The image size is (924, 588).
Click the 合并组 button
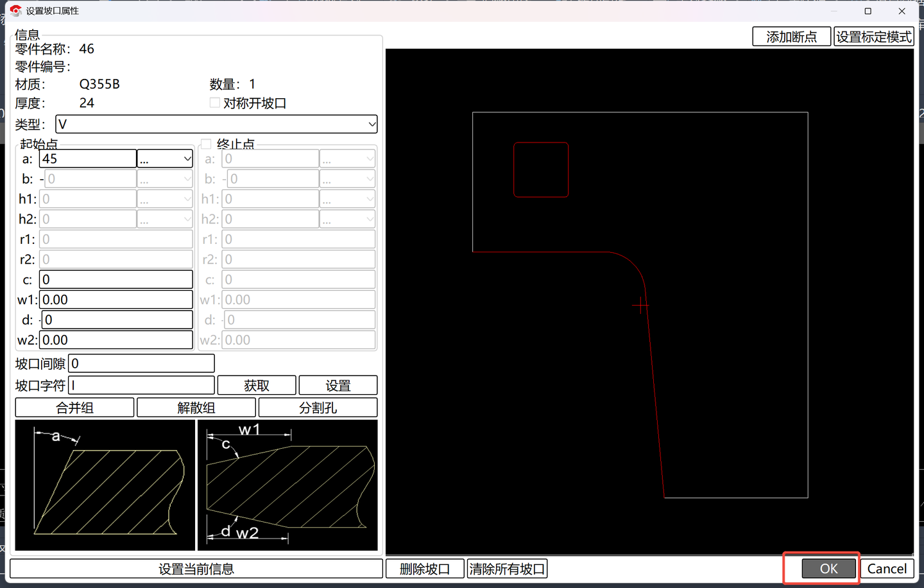(74, 408)
